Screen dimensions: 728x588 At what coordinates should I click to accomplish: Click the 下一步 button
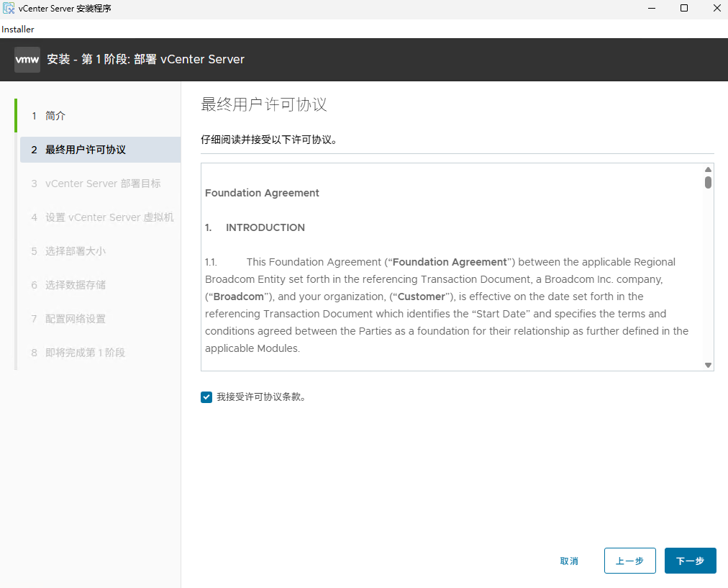[689, 560]
